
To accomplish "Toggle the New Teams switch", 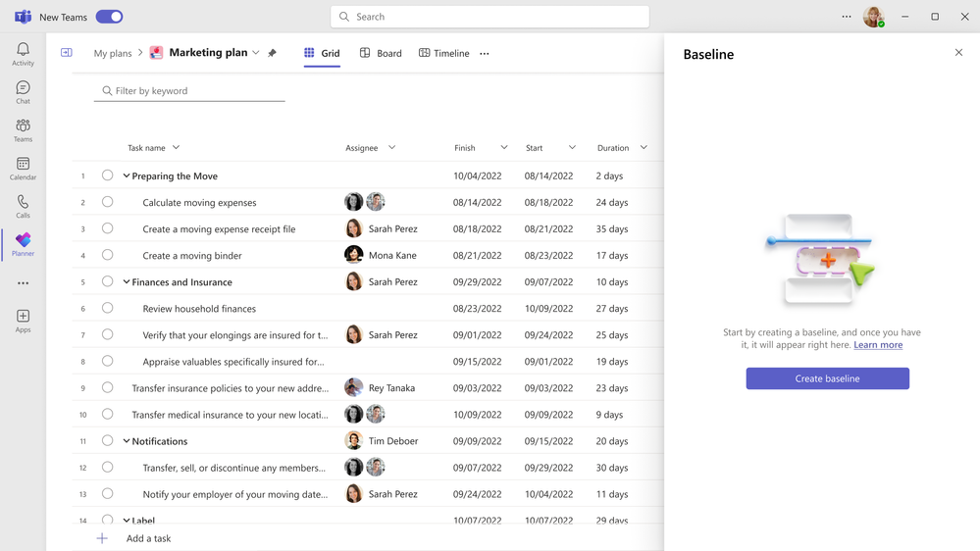I will coord(109,17).
